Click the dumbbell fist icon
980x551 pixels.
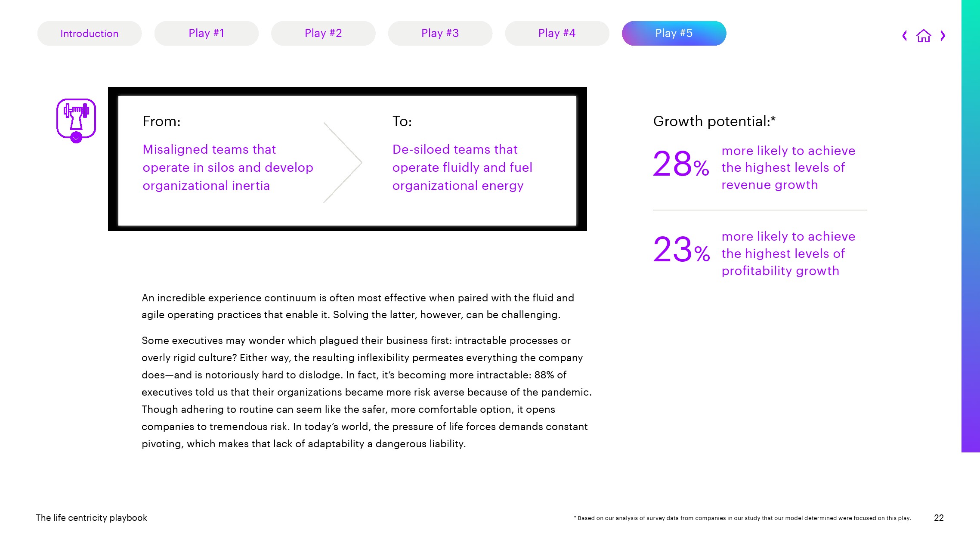pos(76,116)
